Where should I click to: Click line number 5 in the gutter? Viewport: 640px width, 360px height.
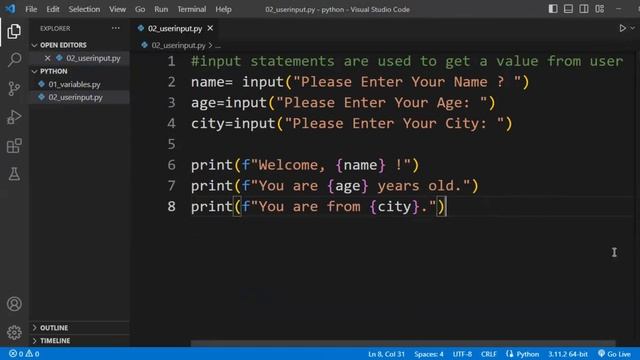point(171,144)
